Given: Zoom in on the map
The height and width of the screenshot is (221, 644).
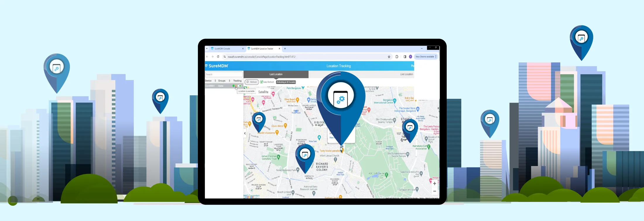Looking at the screenshot, I should [434, 184].
